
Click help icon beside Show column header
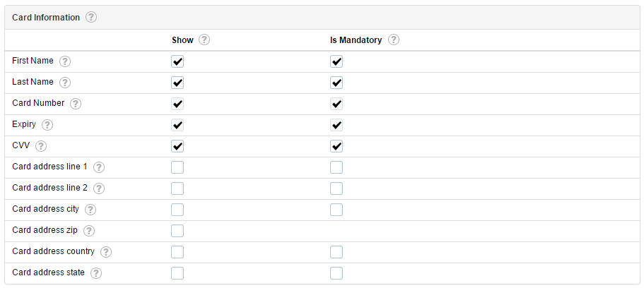204,40
